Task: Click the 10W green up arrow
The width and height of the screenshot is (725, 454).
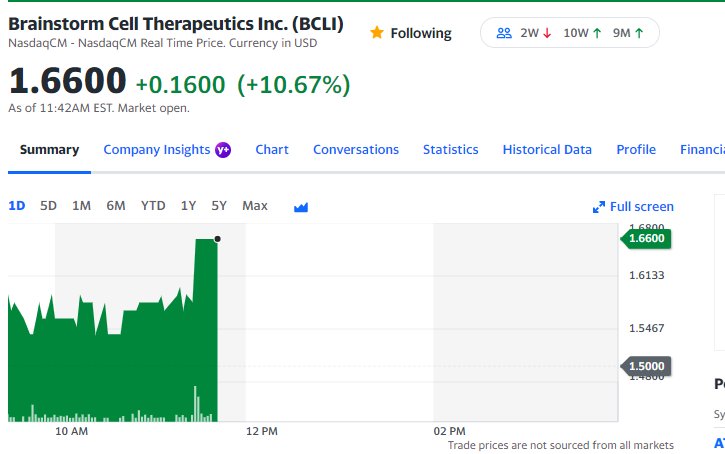Action: (597, 33)
